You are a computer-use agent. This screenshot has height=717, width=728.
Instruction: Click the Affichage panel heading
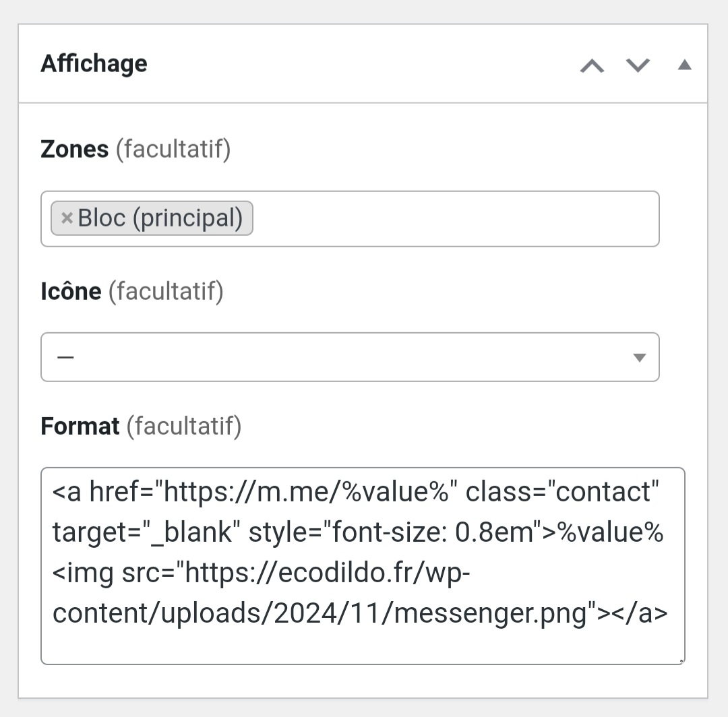click(x=94, y=63)
